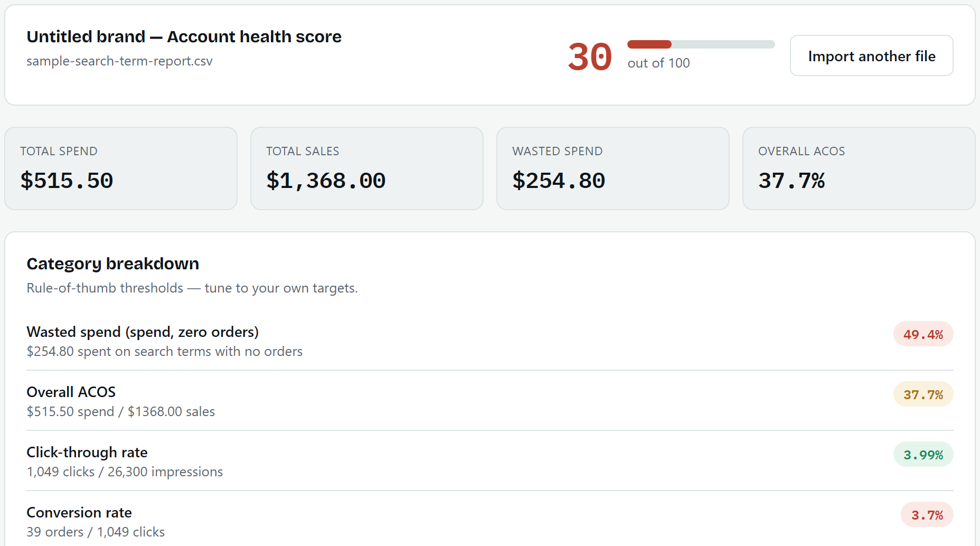The image size is (980, 546).
Task: Open the Total Spend $515.50 card
Action: pyautogui.click(x=121, y=168)
